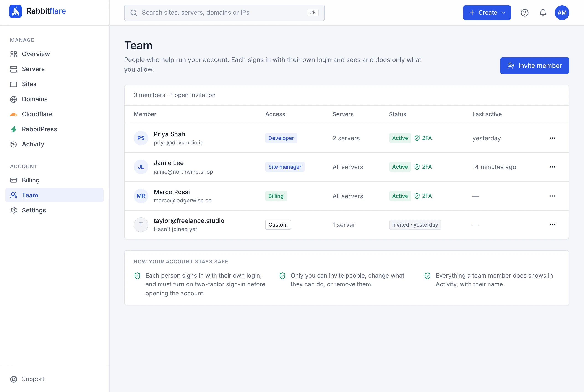The width and height of the screenshot is (584, 392).
Task: Click the '3 members · 1 open invitation' text
Action: [x=174, y=95]
